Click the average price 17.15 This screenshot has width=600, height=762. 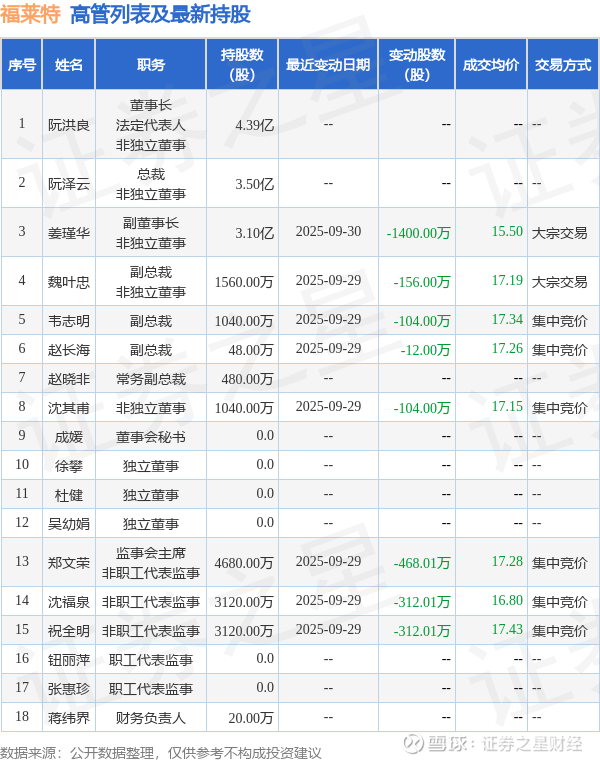507,406
